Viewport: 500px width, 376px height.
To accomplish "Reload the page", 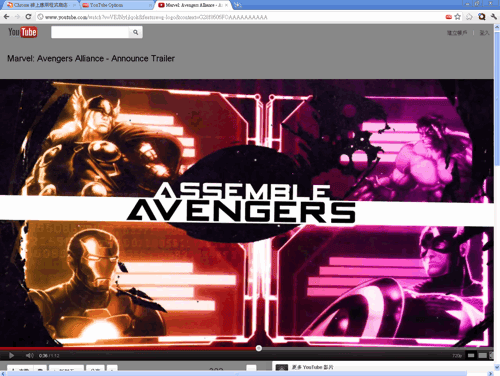I will coord(28,17).
